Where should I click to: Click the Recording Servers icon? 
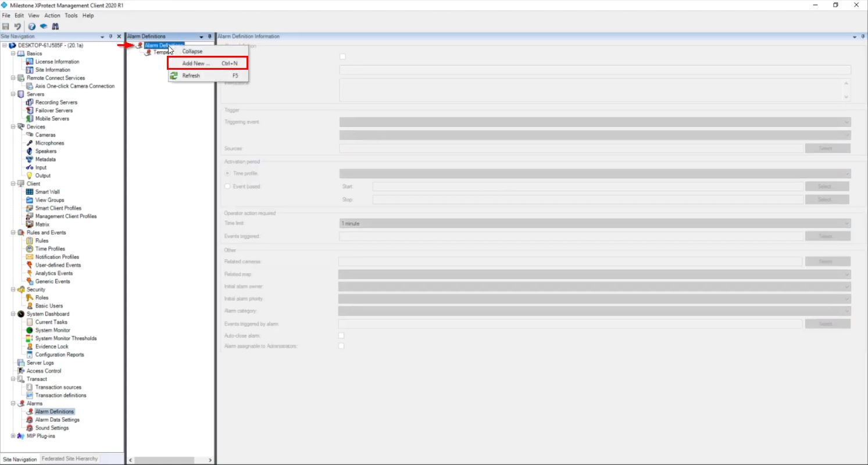[x=30, y=102]
